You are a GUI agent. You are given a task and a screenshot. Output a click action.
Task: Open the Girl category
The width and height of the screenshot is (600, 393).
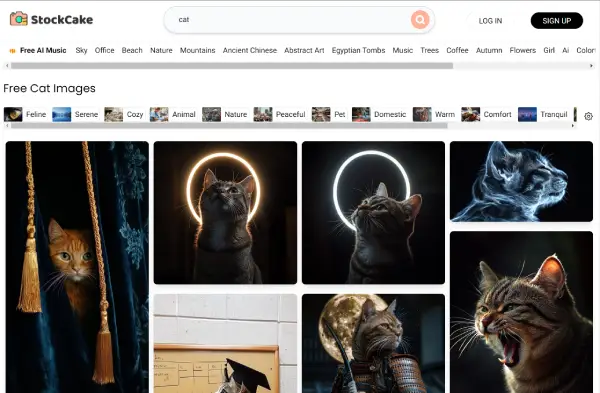549,51
